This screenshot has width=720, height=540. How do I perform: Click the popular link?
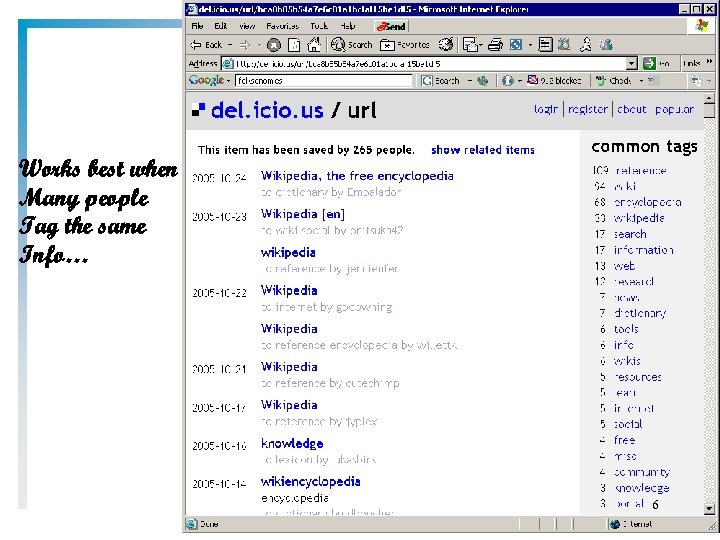click(674, 109)
